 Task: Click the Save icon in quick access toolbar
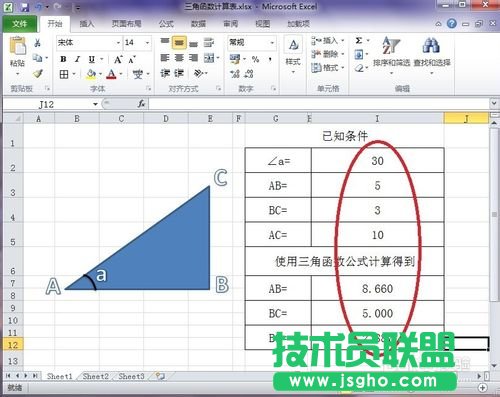click(x=24, y=7)
